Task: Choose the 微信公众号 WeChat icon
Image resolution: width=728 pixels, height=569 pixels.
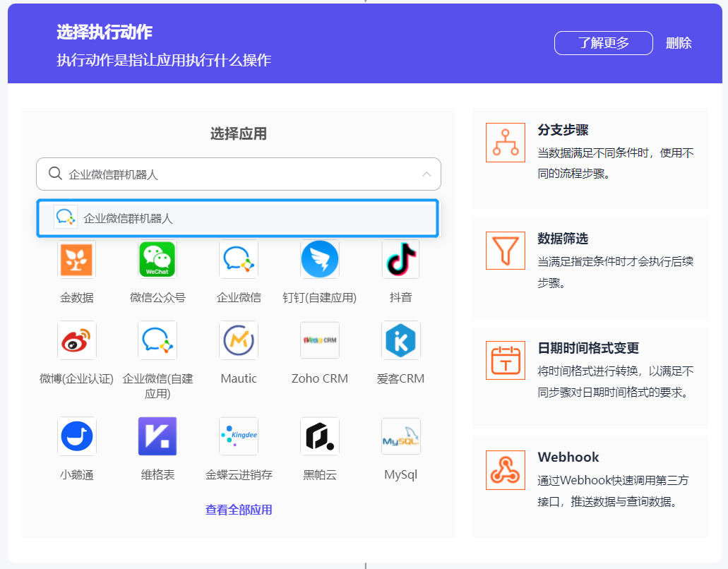Action: point(157,259)
